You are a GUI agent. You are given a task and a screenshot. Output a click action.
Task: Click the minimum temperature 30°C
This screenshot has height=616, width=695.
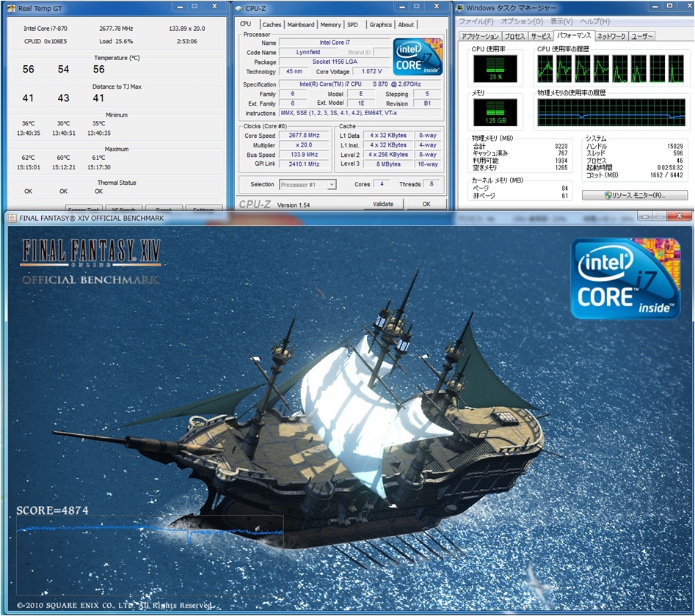[x=63, y=123]
